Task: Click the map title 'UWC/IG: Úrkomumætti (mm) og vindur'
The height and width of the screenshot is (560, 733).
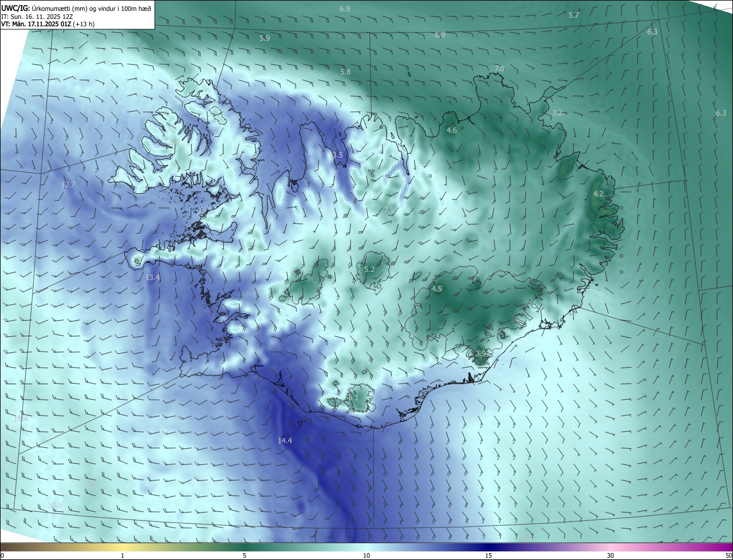Action: click(76, 8)
